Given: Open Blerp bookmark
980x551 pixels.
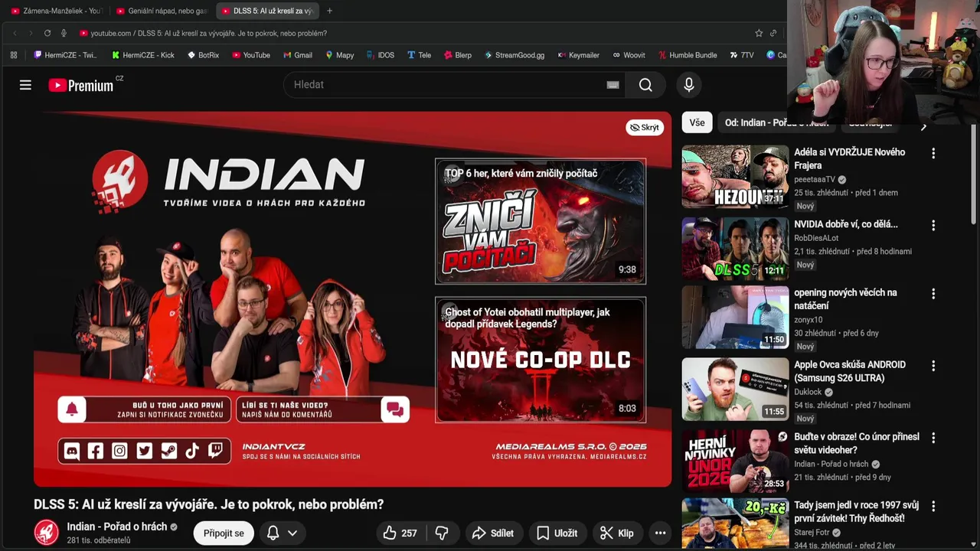Looking at the screenshot, I should point(457,55).
